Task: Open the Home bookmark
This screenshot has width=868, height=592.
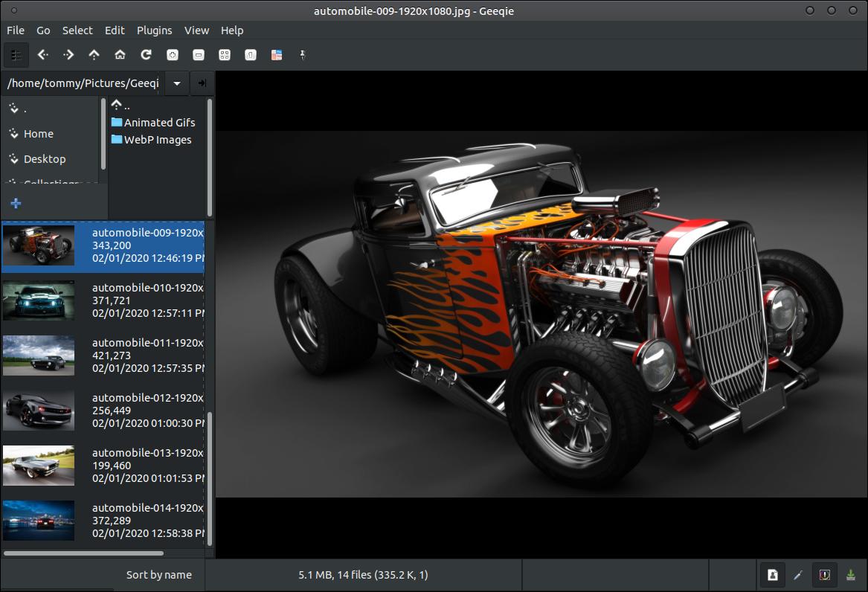Action: [x=51, y=134]
